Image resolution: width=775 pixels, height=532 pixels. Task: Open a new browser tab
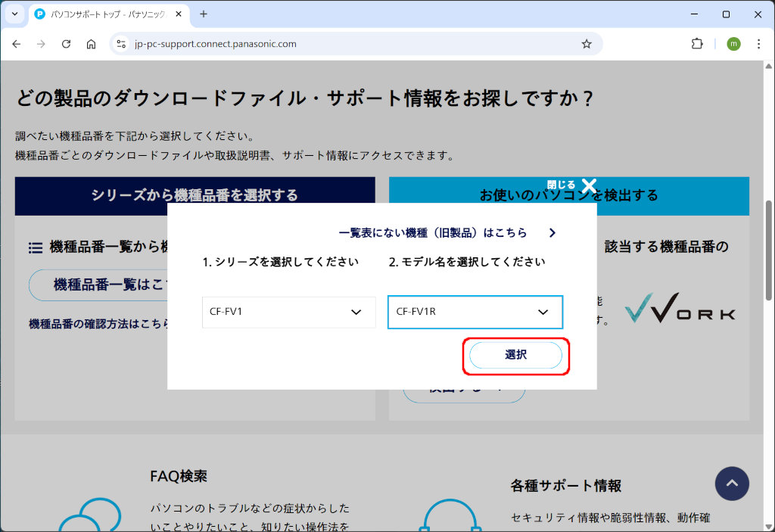[x=204, y=14]
